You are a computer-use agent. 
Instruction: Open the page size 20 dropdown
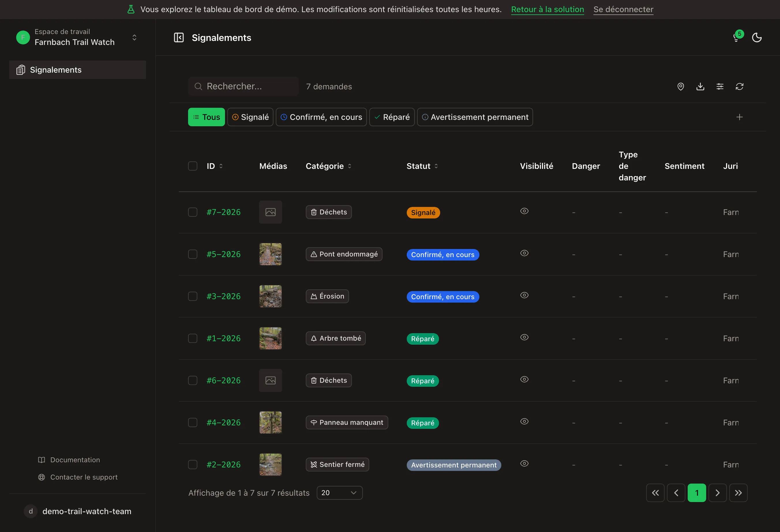point(340,493)
